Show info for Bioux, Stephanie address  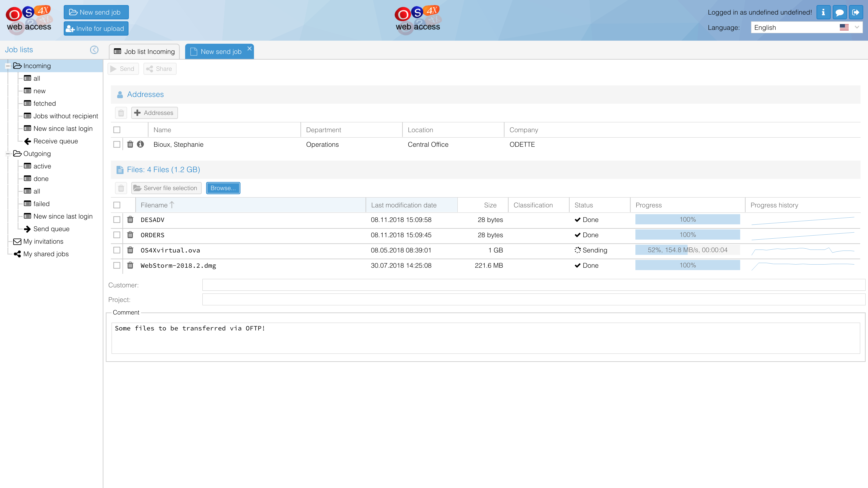(141, 144)
